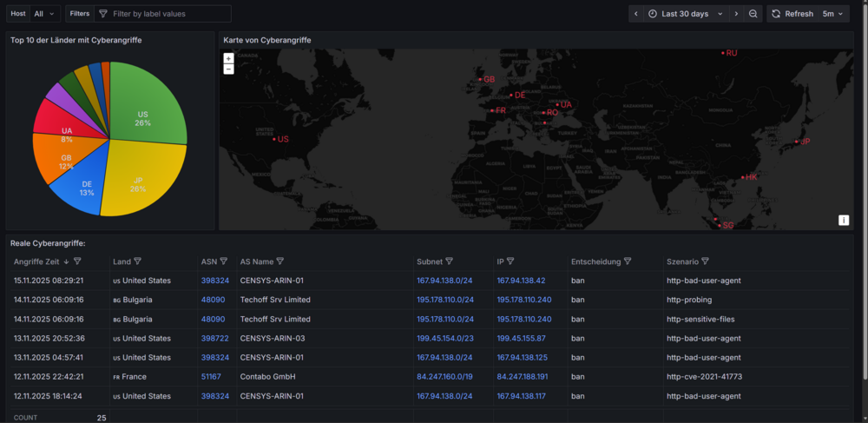Viewport: 868px width, 423px height.
Task: Expand the 5m refresh interval dropdown
Action: pos(833,14)
